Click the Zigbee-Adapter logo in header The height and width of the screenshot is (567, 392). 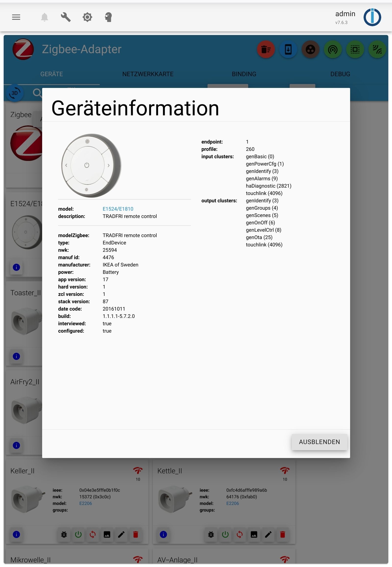(x=23, y=49)
